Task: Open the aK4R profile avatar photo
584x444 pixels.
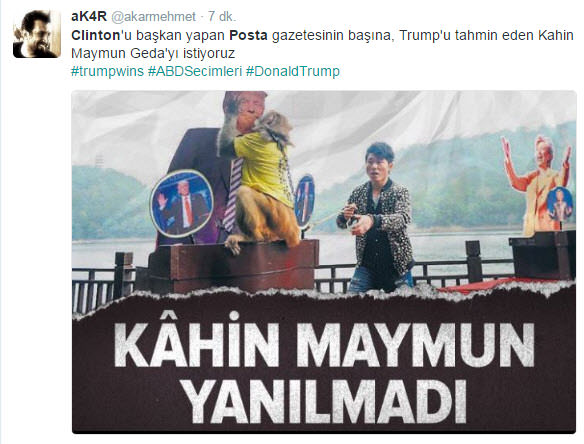Action: [36, 34]
